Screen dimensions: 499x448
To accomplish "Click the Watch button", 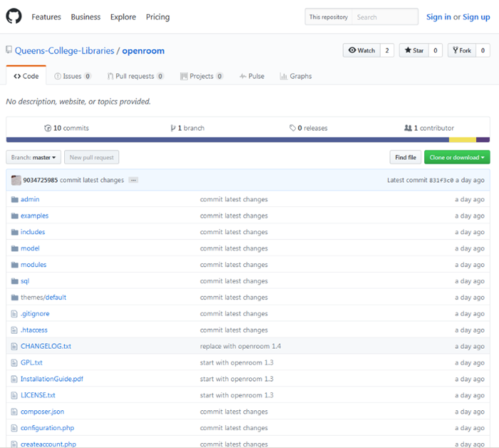I will point(361,51).
